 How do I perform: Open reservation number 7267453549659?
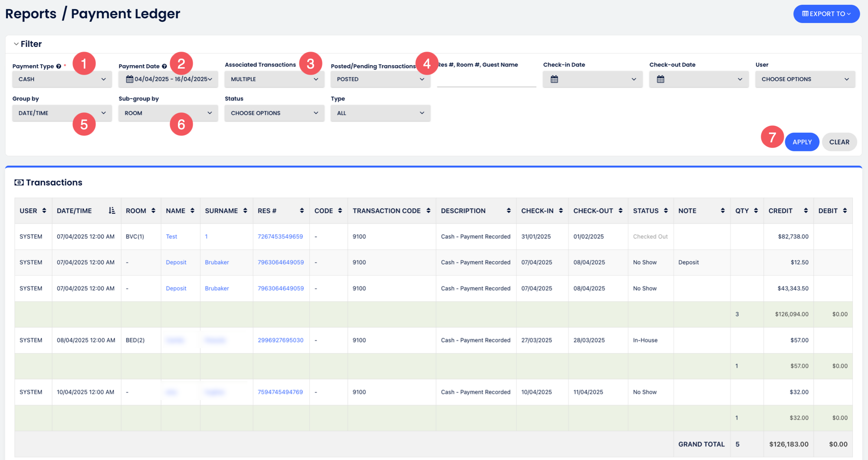point(280,237)
